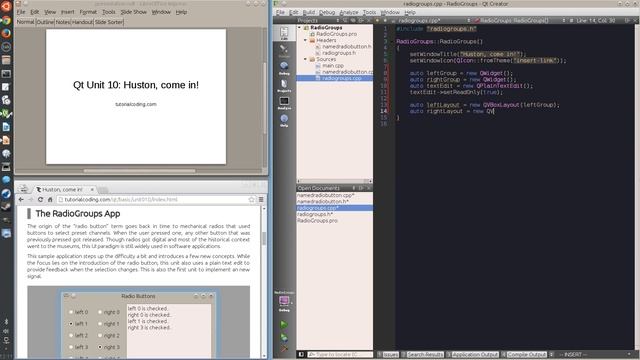Open Debug mode in Qt Creator sidebar
Image resolution: width=640 pixels, height=360 pixels.
(284, 68)
